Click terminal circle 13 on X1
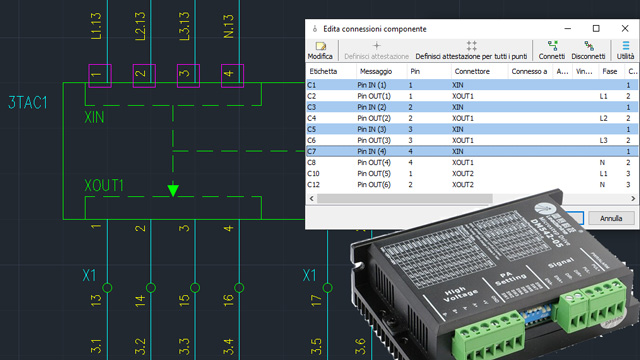 point(107,288)
